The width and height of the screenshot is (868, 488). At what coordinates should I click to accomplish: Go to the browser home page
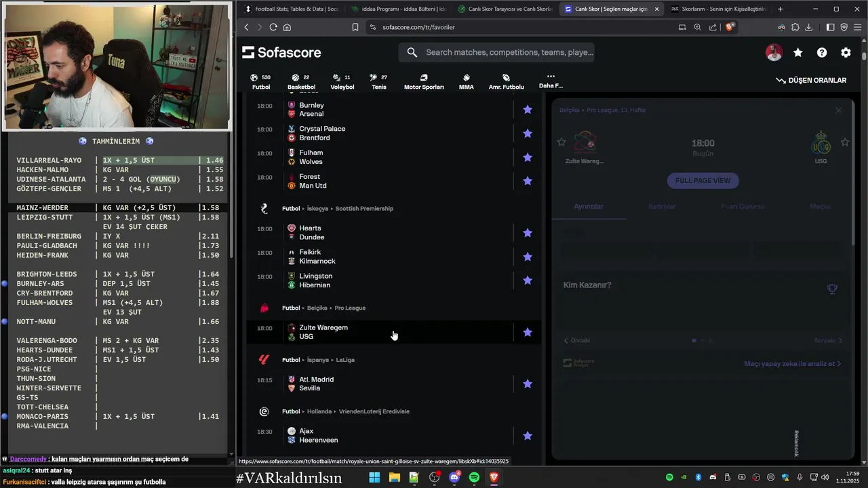287,27
